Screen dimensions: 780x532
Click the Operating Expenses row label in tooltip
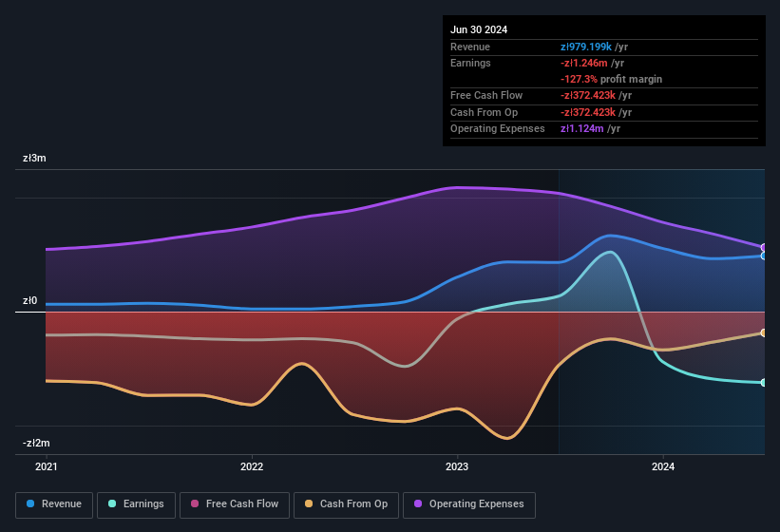(x=498, y=129)
